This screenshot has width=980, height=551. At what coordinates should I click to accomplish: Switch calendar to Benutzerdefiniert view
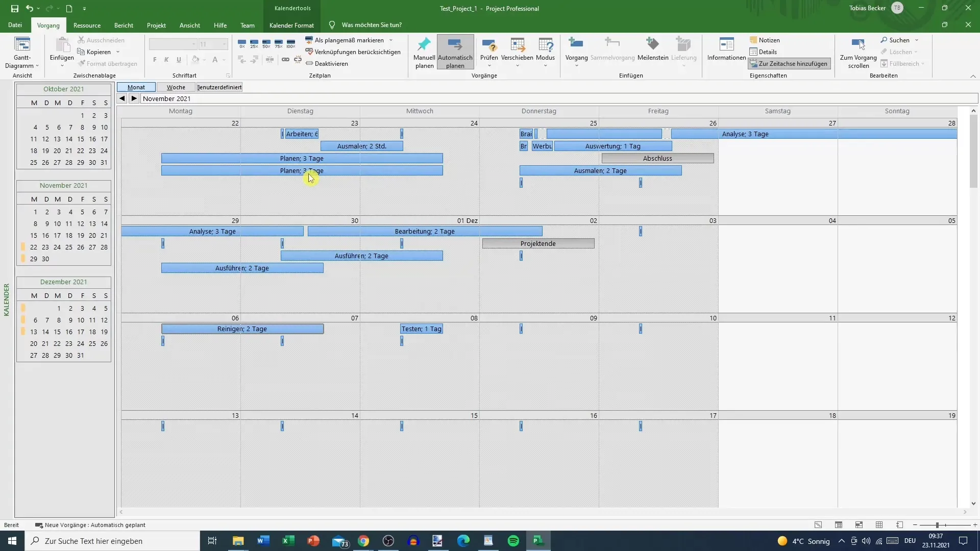(x=219, y=87)
